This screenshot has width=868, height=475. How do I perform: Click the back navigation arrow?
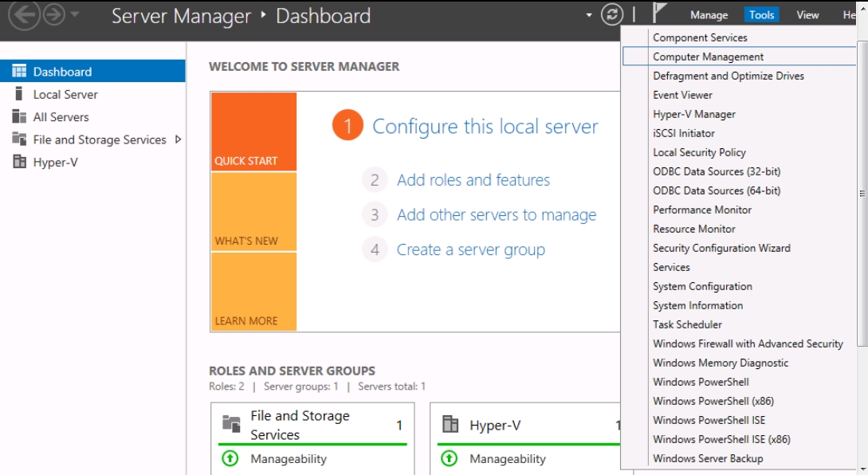[25, 15]
